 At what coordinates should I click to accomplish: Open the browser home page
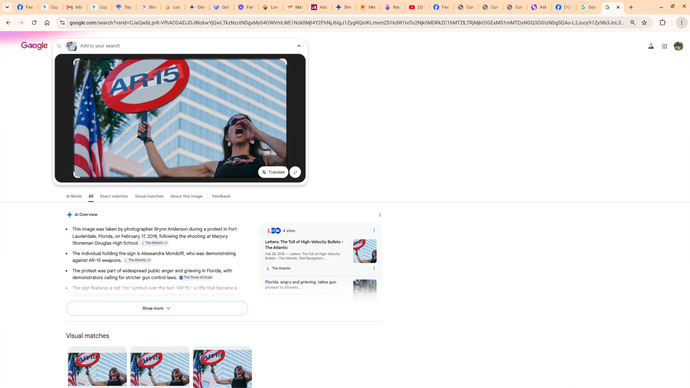tap(47, 22)
